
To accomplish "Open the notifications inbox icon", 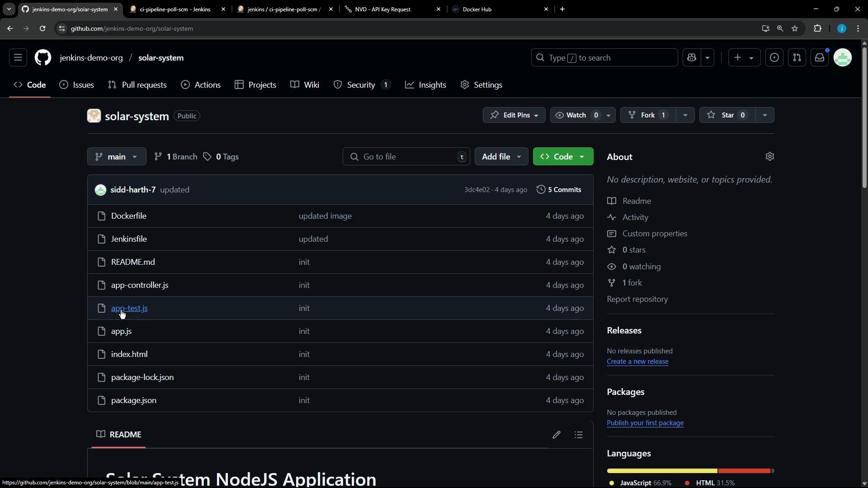I will pyautogui.click(x=820, y=58).
